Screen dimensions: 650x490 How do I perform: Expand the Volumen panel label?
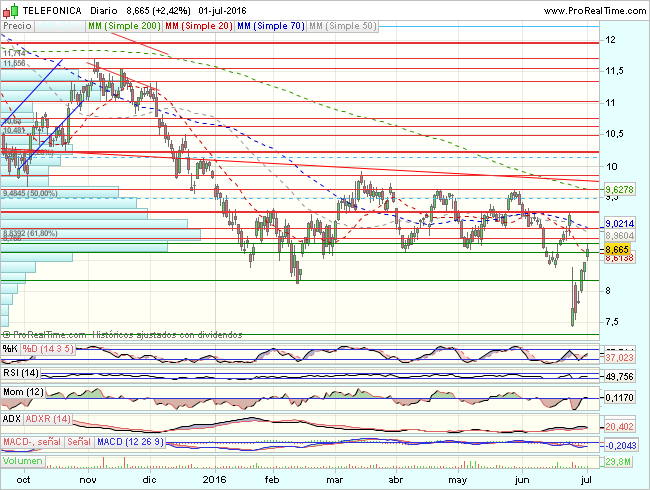tap(23, 462)
